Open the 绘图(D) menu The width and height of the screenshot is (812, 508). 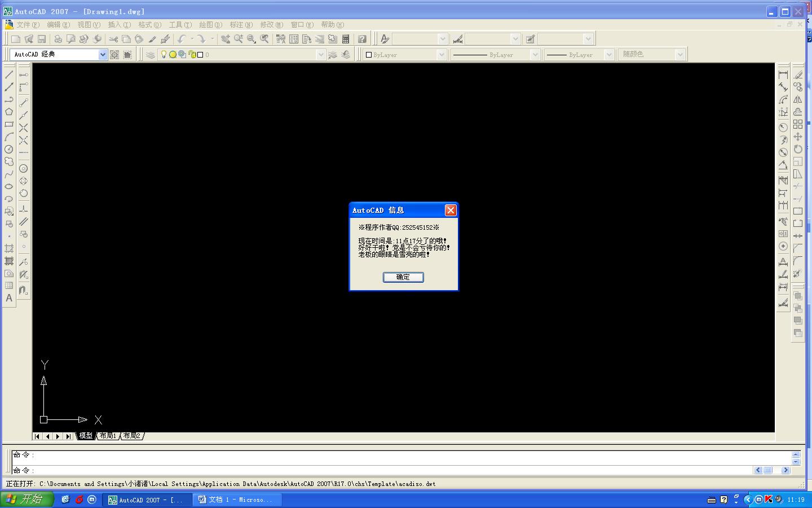click(210, 25)
